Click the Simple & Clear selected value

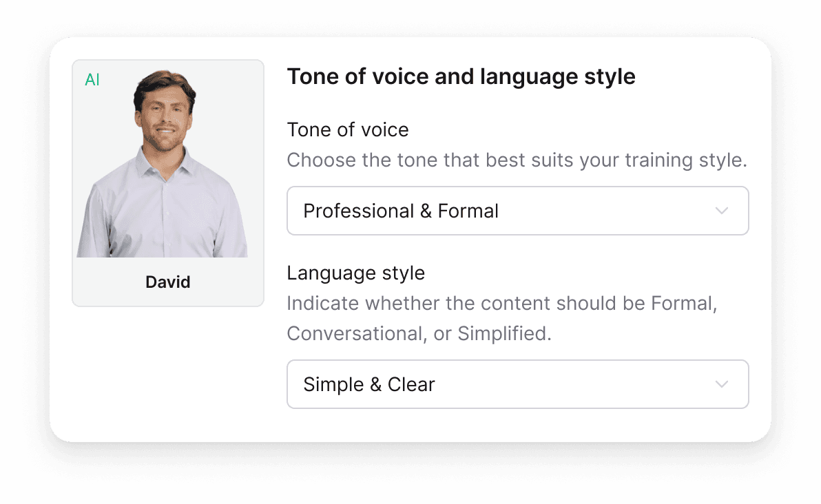pos(369,384)
